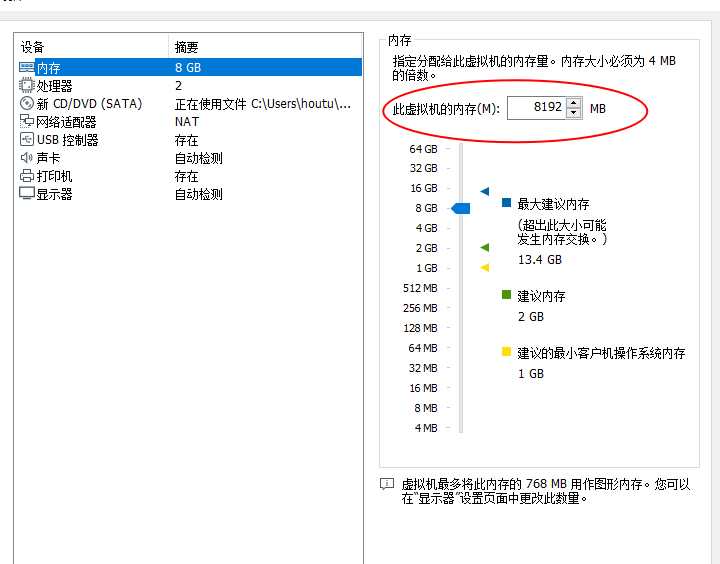Click the 建议的最小客户机操作系统内存 label
The image size is (720, 564).
601,353
